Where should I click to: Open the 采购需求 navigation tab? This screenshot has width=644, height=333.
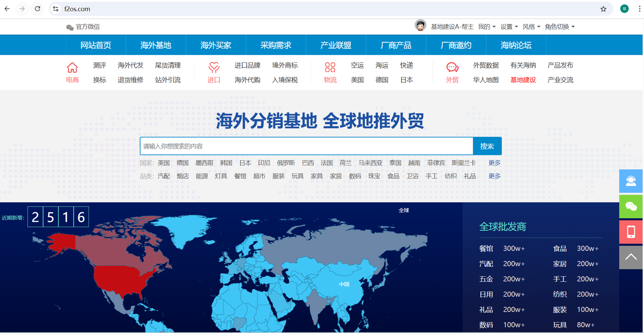(x=276, y=45)
